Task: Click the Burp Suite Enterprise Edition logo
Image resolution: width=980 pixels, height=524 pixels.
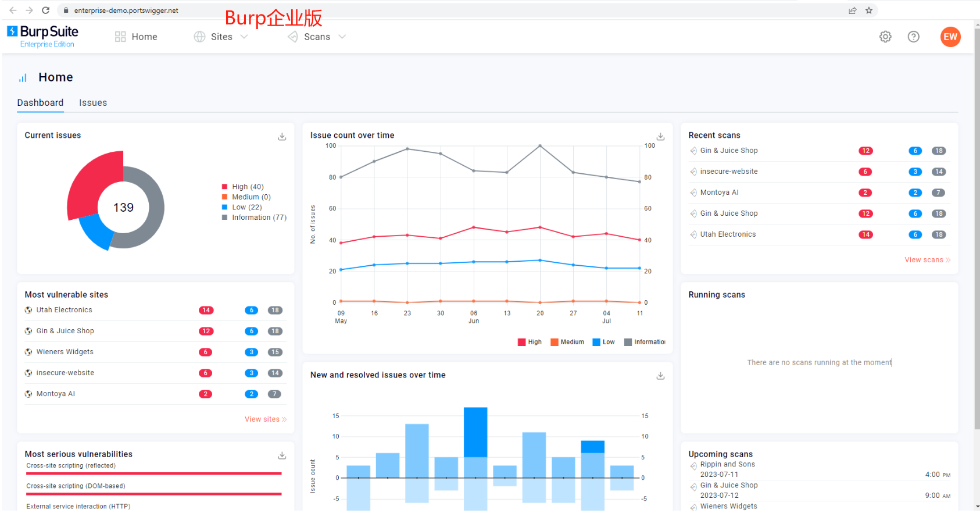Action: click(x=43, y=36)
